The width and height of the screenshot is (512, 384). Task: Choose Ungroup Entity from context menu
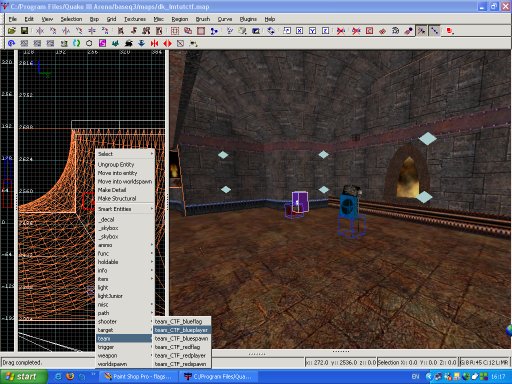click(125, 165)
